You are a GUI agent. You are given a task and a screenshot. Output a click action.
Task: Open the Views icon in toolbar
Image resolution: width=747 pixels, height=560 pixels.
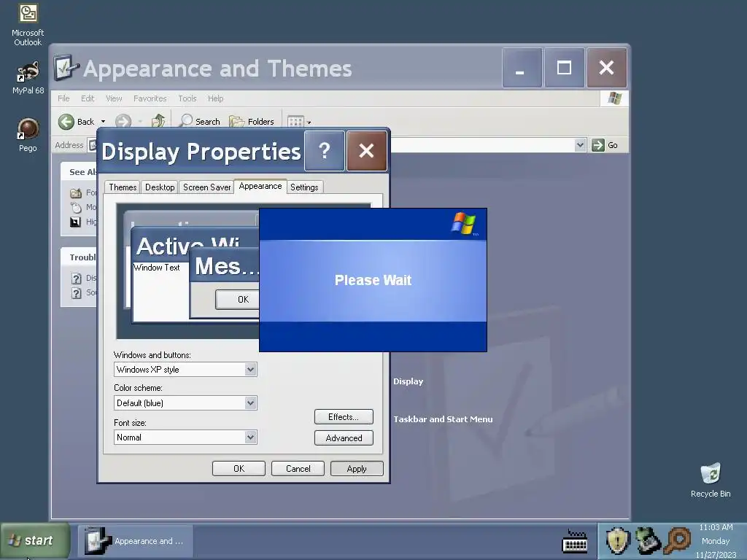pos(295,122)
